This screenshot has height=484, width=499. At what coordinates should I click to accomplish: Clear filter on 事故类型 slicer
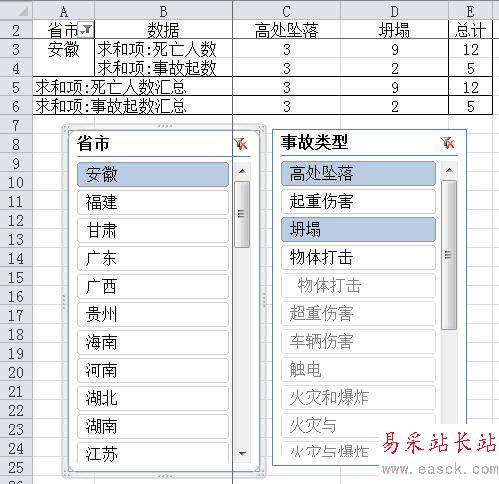pos(447,143)
